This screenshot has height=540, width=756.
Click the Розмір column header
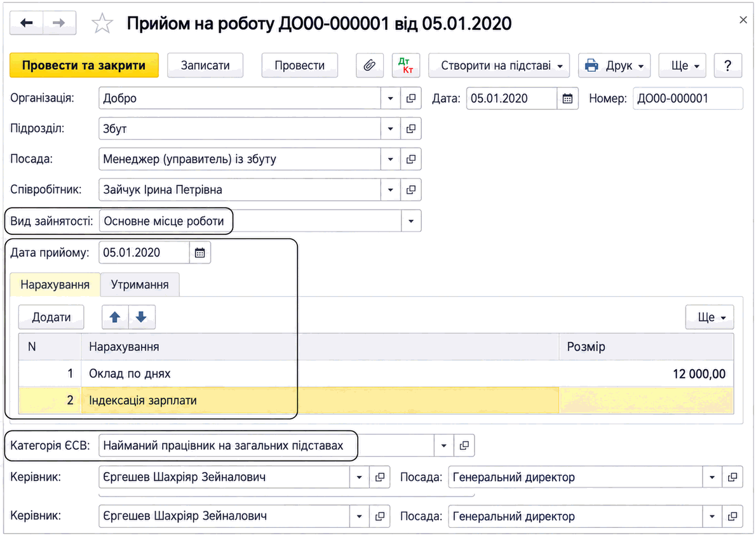coord(646,347)
